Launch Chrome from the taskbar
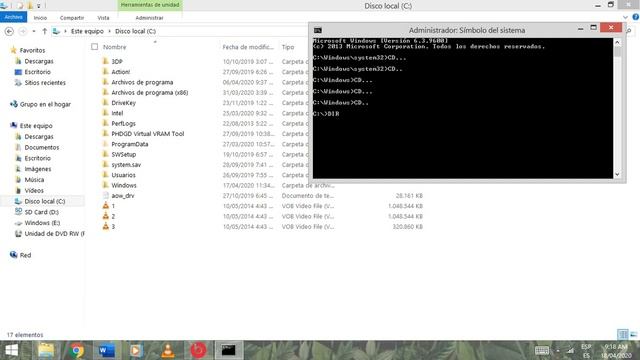This screenshot has height=360, width=640. 76,350
